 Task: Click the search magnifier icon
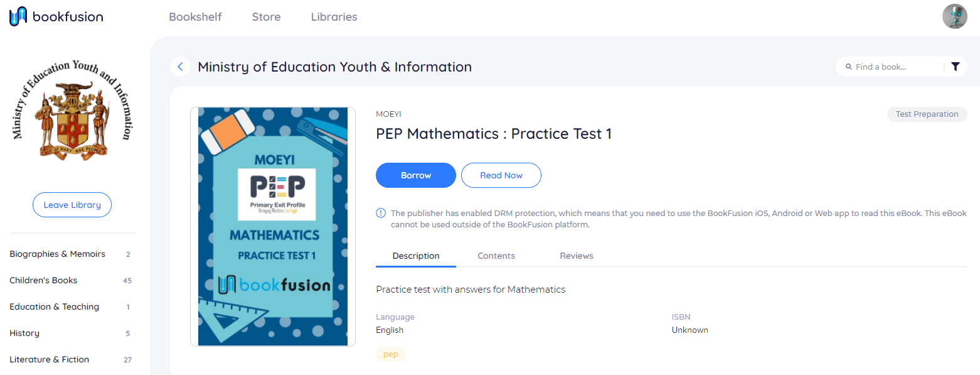pos(848,67)
